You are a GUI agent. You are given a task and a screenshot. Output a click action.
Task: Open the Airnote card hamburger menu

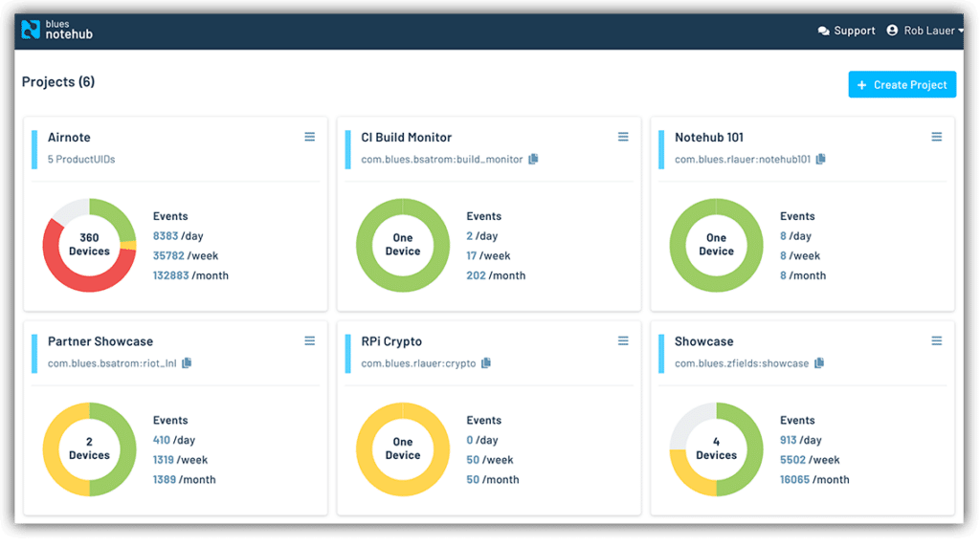(309, 138)
